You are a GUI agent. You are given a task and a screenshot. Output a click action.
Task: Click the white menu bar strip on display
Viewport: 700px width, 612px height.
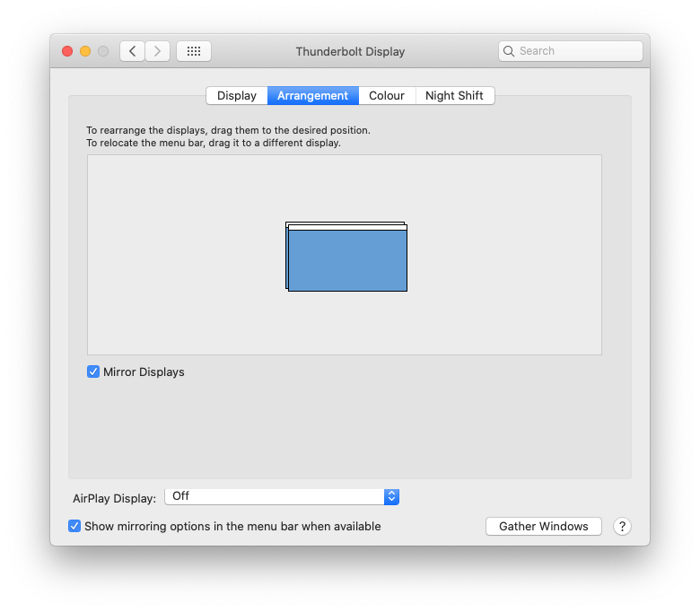(347, 228)
